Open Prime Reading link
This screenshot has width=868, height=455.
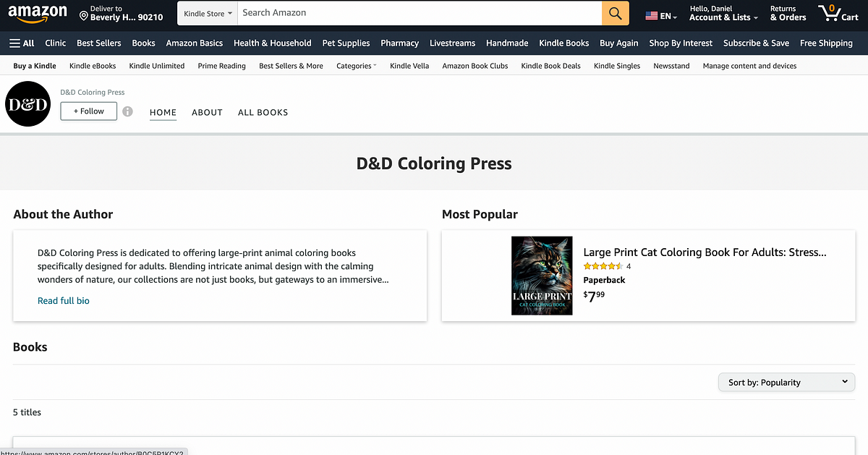click(x=221, y=66)
